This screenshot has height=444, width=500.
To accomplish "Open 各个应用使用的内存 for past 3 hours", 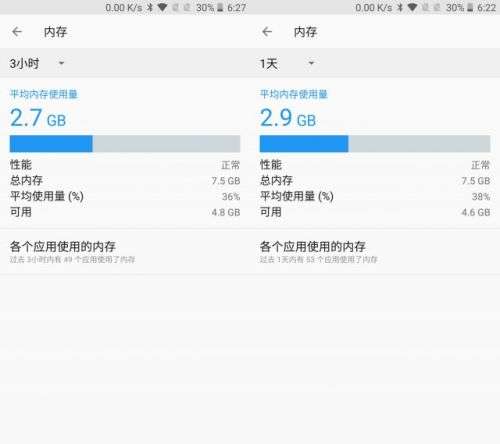I will tap(125, 252).
